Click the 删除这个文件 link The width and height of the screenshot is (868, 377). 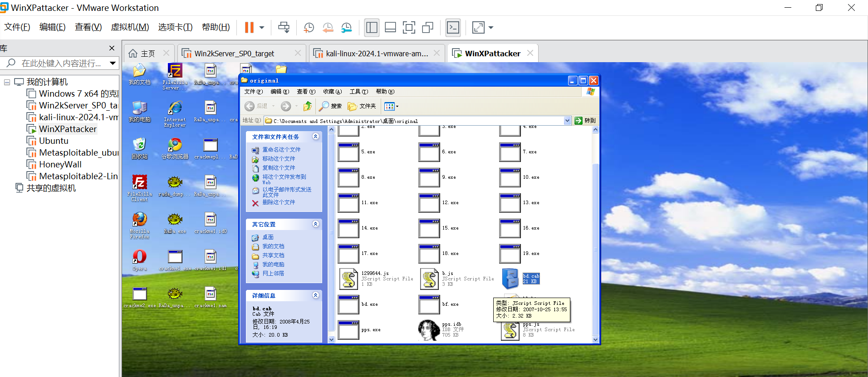point(279,202)
